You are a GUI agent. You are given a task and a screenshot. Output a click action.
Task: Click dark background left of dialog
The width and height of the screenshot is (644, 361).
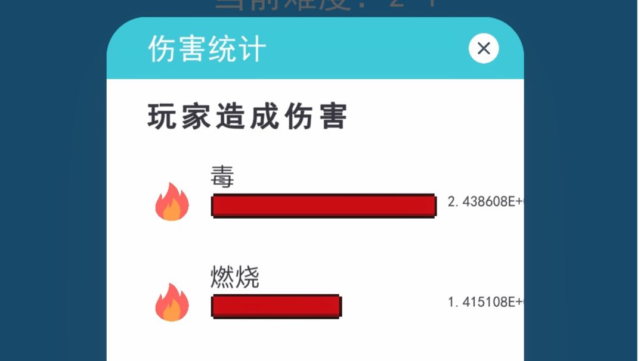click(54, 185)
